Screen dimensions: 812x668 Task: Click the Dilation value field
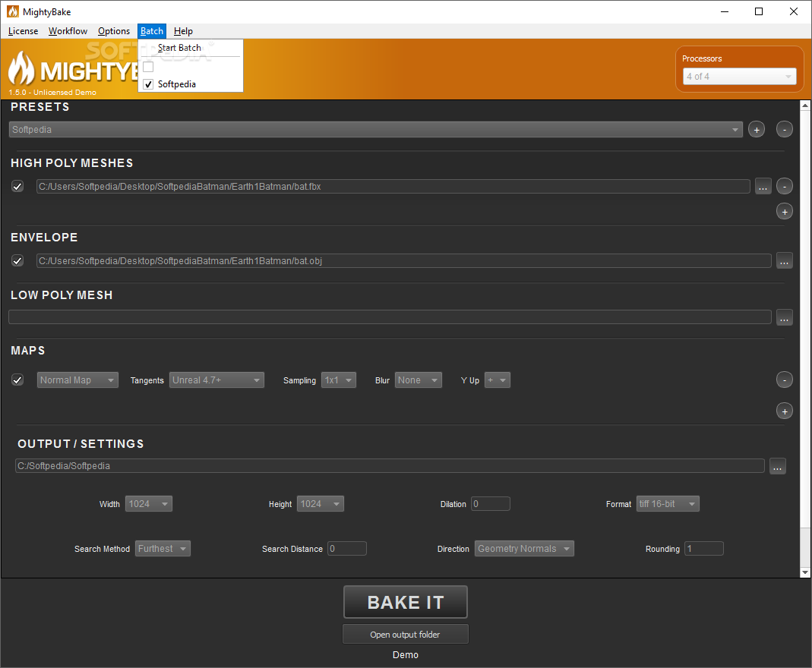[491, 504]
